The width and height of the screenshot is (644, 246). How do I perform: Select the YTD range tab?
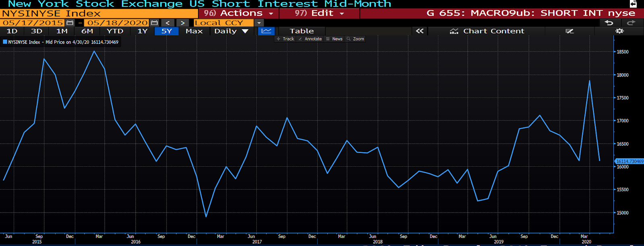pyautogui.click(x=115, y=31)
